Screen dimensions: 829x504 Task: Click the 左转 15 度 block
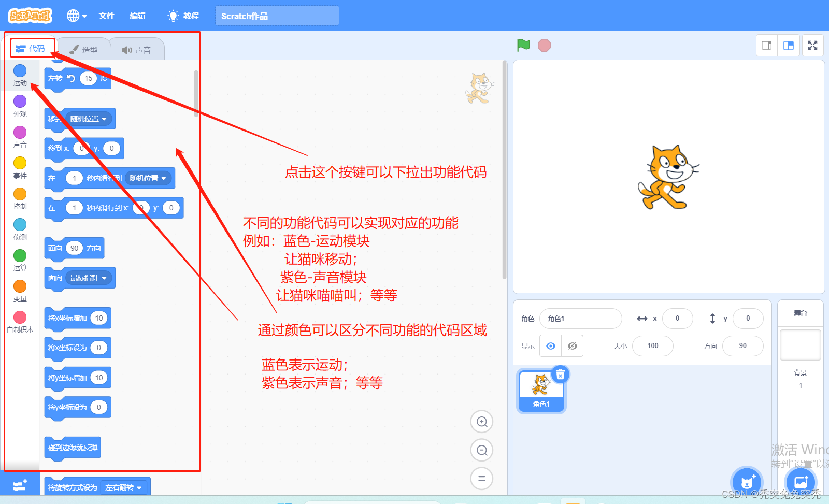coord(78,79)
